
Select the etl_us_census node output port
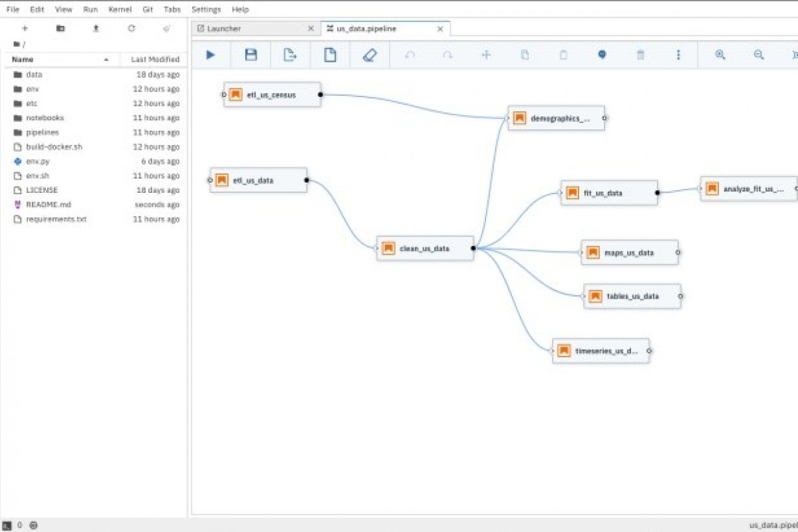[x=321, y=94]
